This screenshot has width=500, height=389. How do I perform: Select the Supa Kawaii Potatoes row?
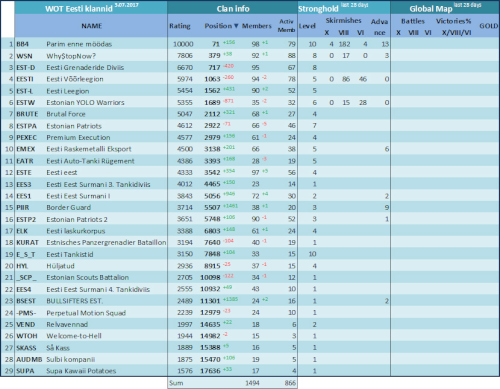[250, 371]
